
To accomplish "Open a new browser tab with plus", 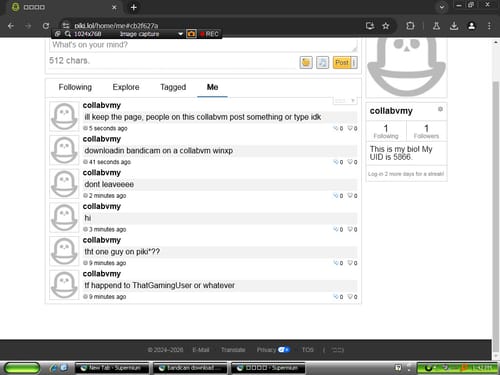I will click(134, 7).
